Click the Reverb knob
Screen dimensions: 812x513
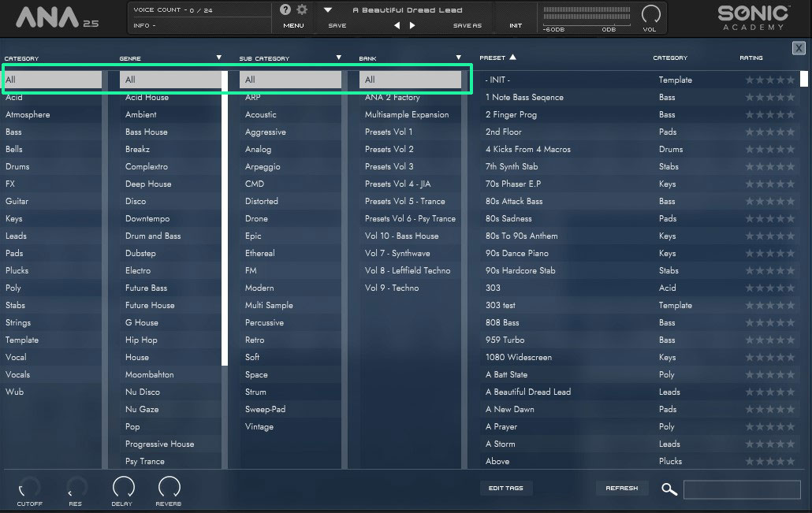coord(169,487)
